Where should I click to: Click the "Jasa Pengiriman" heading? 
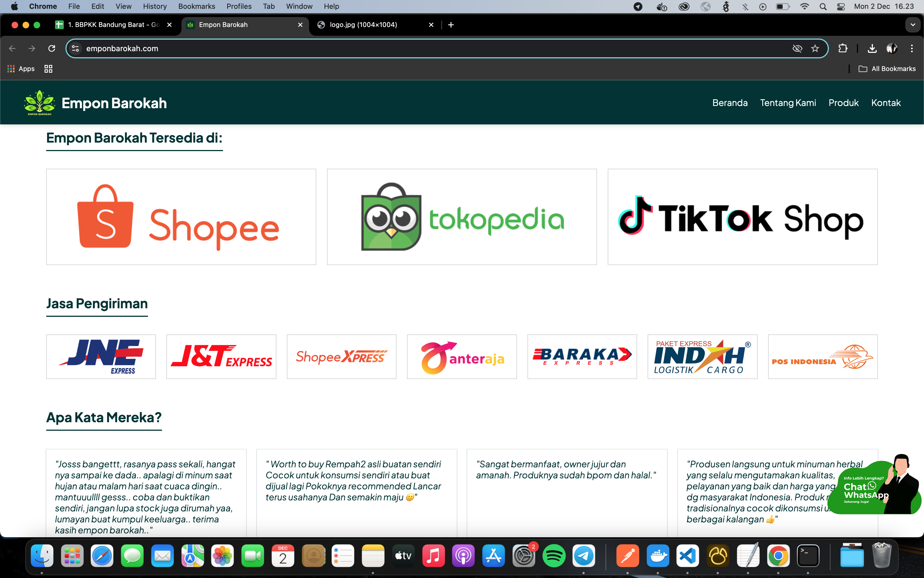point(97,304)
